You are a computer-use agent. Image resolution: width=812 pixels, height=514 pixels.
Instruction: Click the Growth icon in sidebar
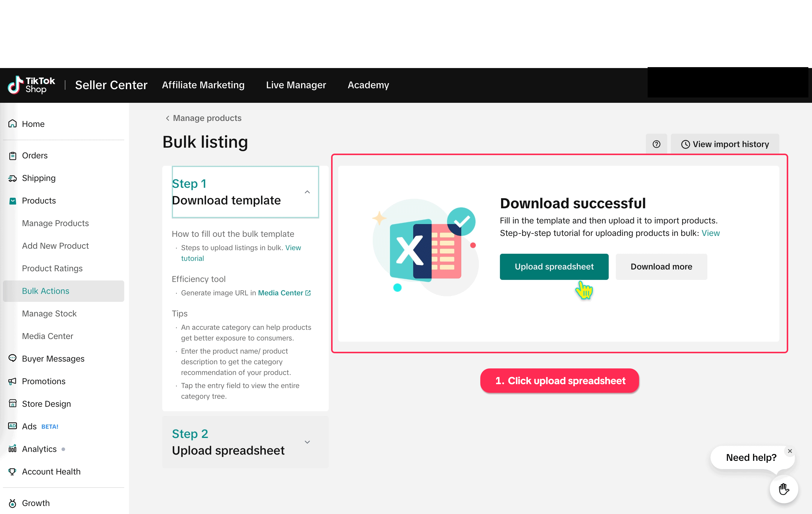click(12, 503)
